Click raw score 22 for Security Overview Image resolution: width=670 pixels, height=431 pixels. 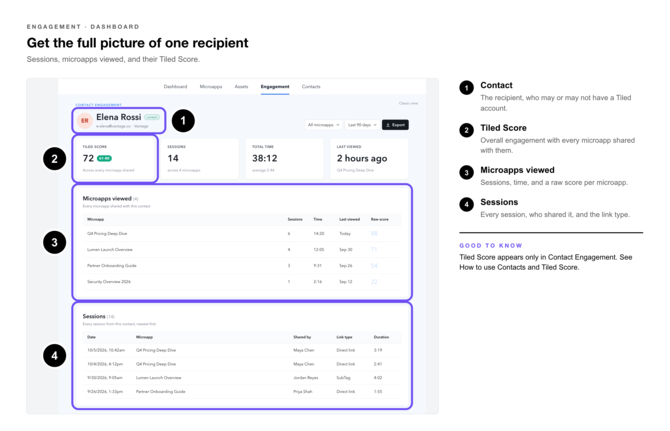pyautogui.click(x=374, y=282)
